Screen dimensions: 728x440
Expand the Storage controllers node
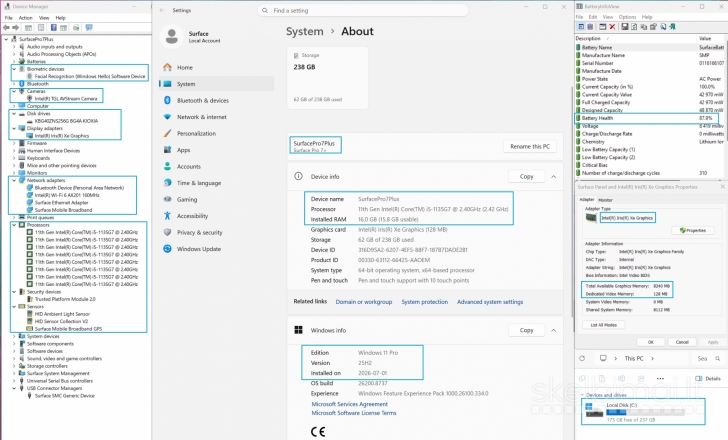click(14, 366)
